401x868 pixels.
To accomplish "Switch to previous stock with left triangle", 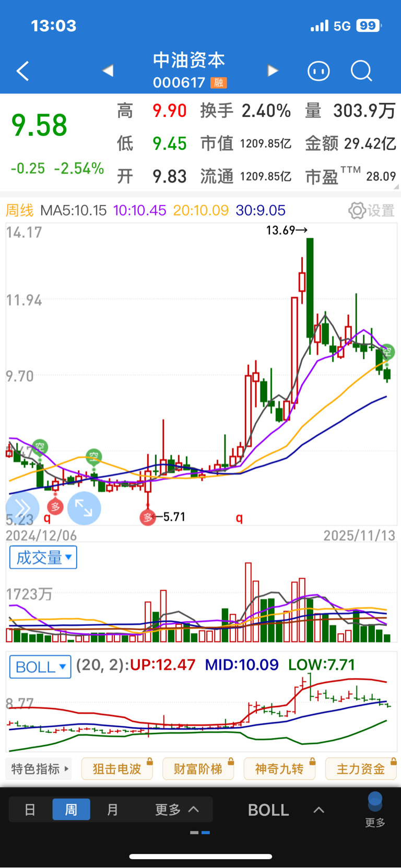I will 108,70.
